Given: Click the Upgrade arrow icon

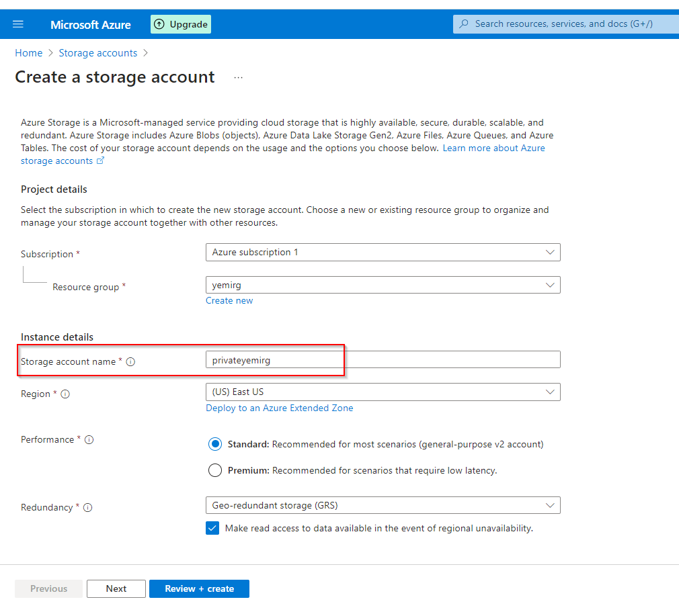Looking at the screenshot, I should click(x=159, y=24).
